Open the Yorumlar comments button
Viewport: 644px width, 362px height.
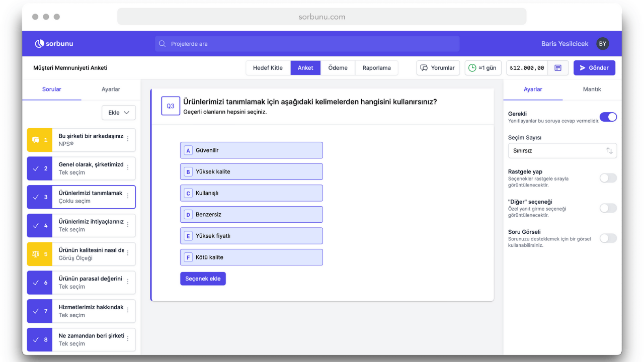(438, 68)
